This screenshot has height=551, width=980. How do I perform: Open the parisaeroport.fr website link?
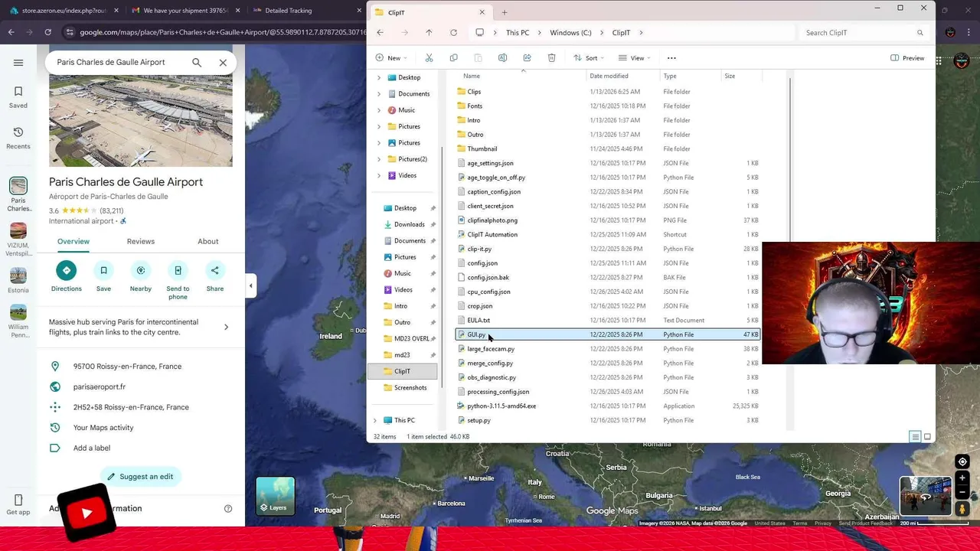[100, 386]
